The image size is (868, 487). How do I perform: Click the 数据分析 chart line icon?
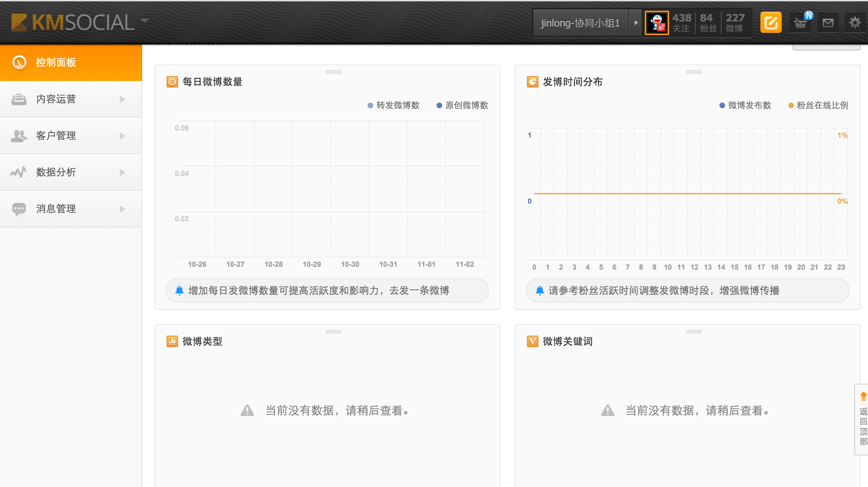pos(19,172)
